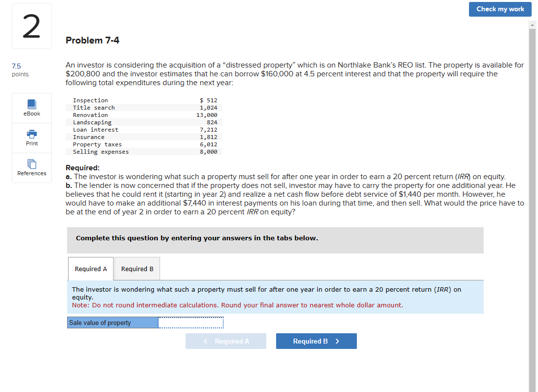Click the Check my work button
This screenshot has width=538, height=392.
click(x=500, y=9)
